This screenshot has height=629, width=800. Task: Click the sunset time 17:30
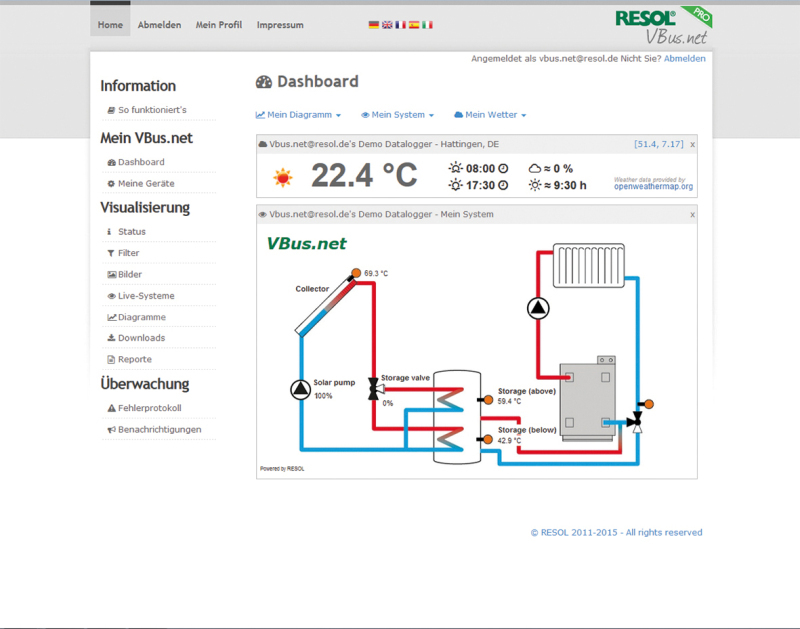480,185
